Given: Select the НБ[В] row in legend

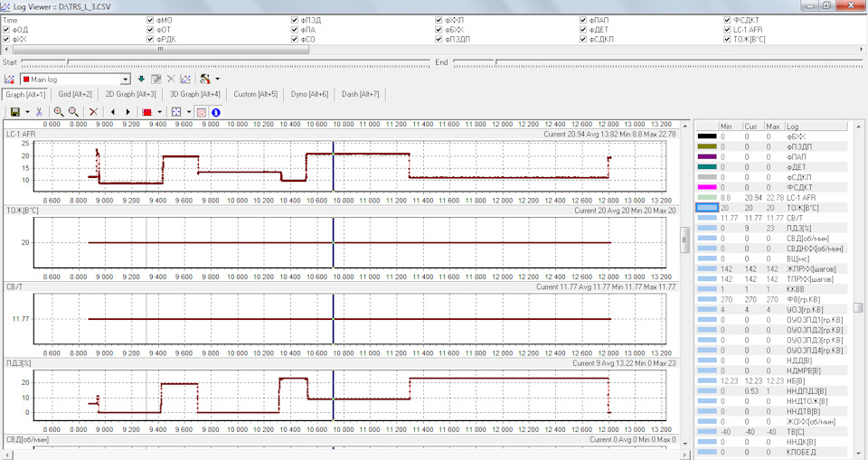Looking at the screenshot, I should [x=771, y=380].
